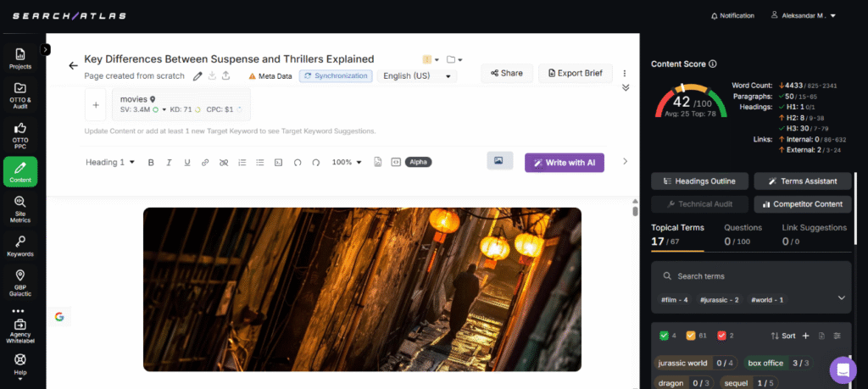Undo the last edit

tap(298, 162)
